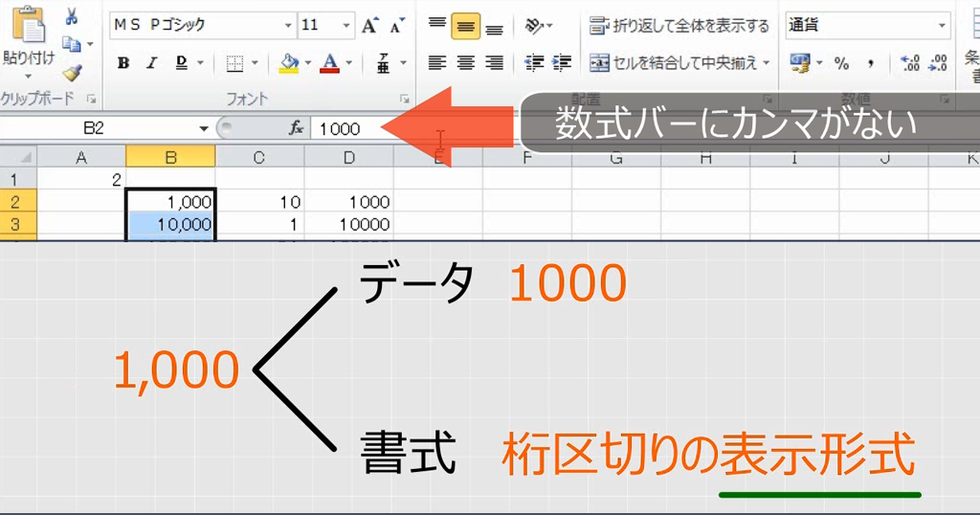This screenshot has height=515, width=980.
Task: Click セルを結合して中央揃え merge button
Action: click(x=674, y=62)
